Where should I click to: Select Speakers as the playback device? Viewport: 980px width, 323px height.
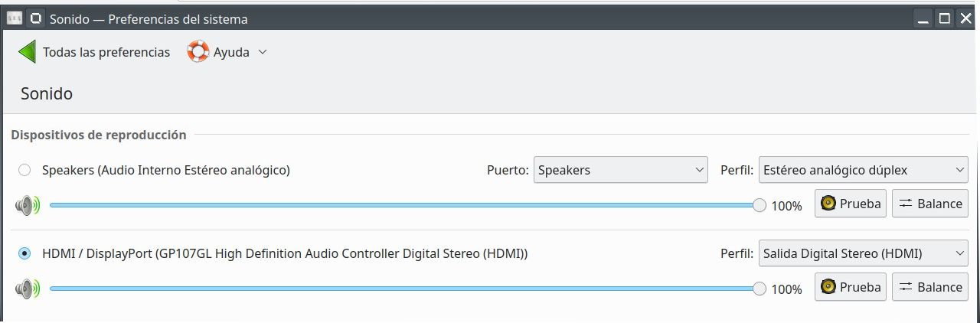coord(24,170)
